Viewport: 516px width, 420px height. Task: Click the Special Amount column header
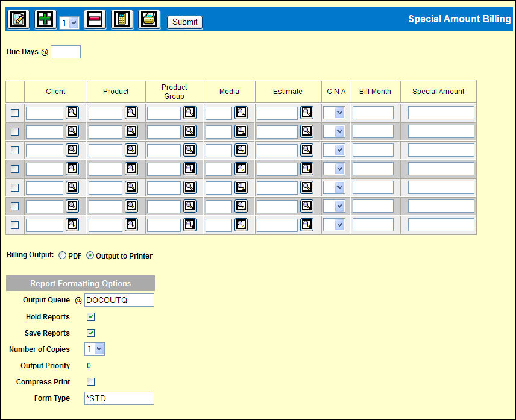click(x=438, y=92)
